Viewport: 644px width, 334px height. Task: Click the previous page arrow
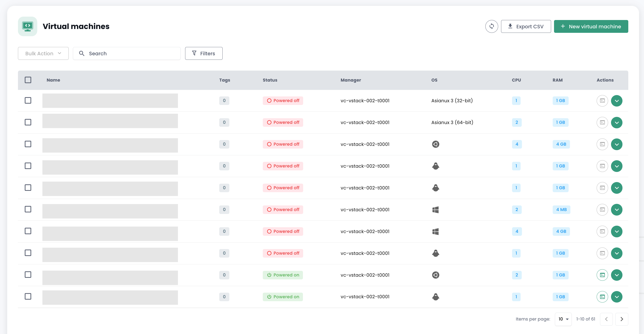click(x=606, y=319)
